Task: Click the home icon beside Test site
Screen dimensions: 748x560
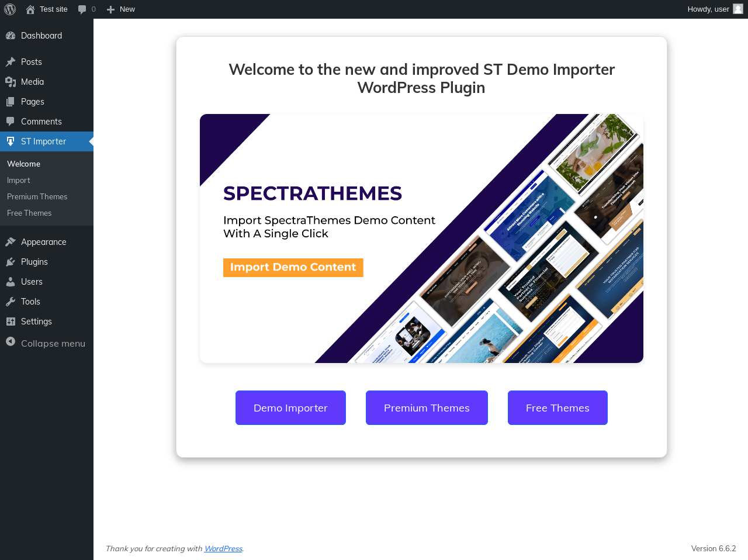Action: point(30,9)
